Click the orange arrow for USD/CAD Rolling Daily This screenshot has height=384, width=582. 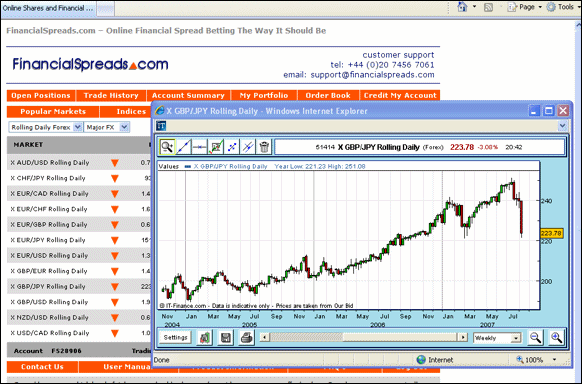[x=115, y=333]
